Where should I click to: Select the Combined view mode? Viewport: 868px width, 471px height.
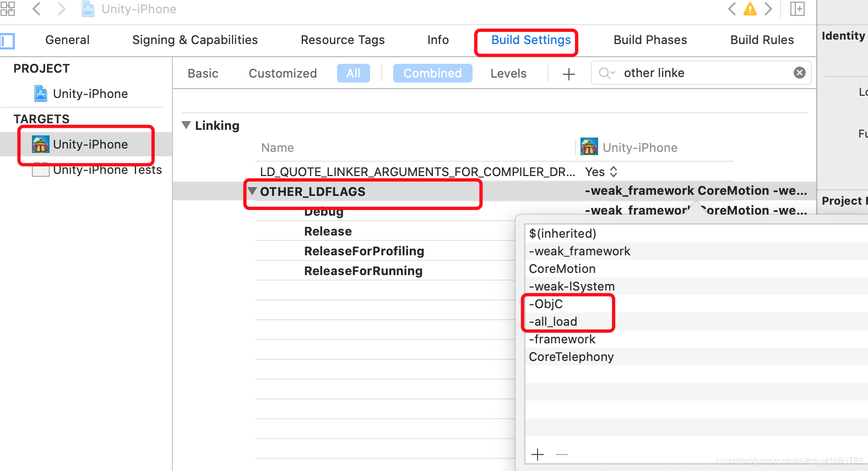pos(432,73)
